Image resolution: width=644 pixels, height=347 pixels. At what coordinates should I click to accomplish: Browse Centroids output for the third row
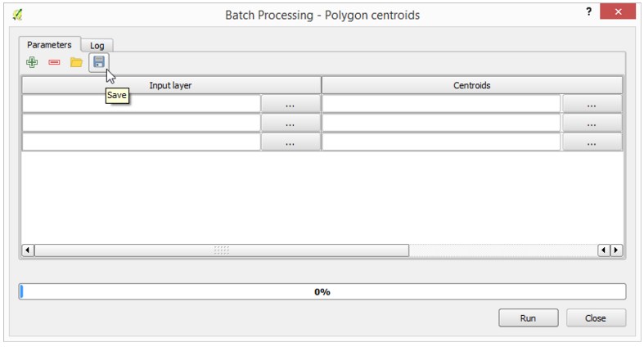coord(592,142)
